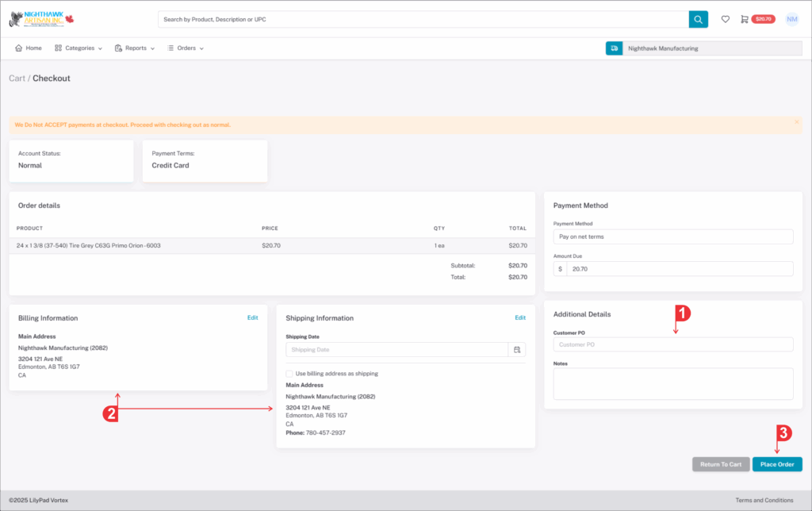The image size is (812, 511).
Task: Check 'Use billing address as shipping'
Action: 289,374
